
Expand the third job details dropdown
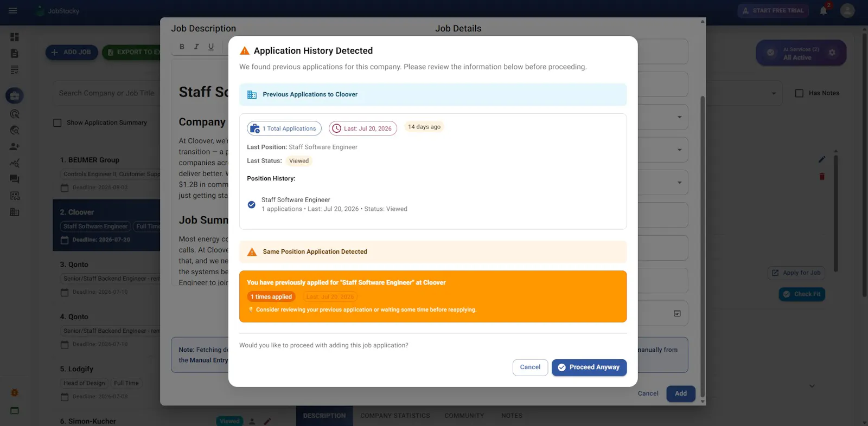tap(679, 183)
